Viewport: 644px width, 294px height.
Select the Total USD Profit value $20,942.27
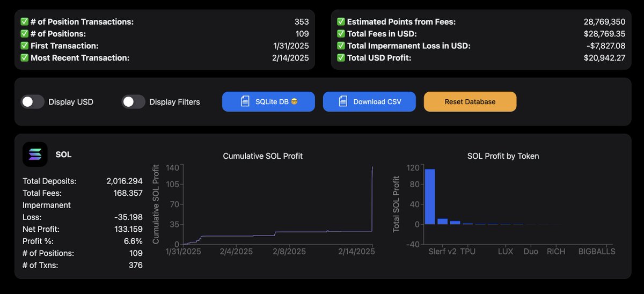604,58
